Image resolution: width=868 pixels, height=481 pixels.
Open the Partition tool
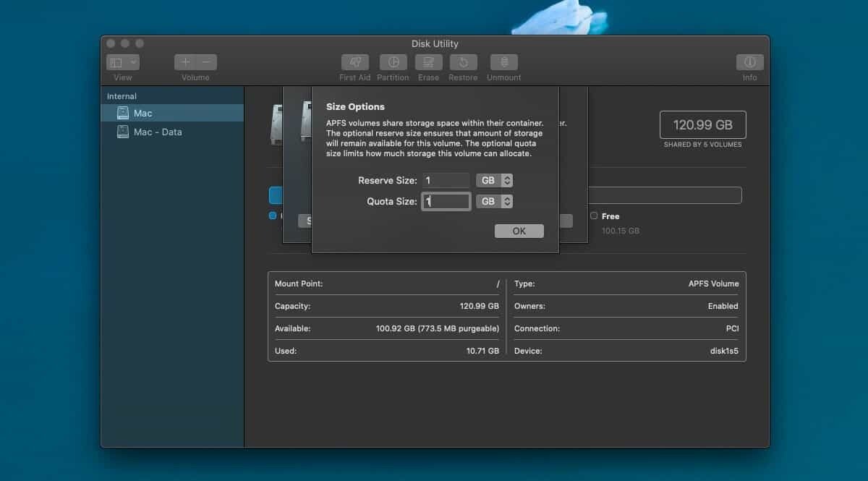pyautogui.click(x=393, y=63)
